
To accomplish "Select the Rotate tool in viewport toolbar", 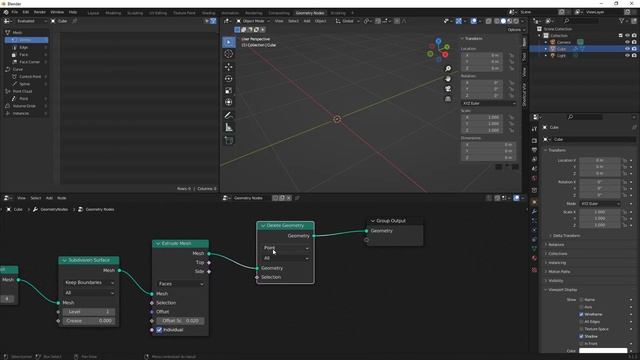I will pos(229,78).
